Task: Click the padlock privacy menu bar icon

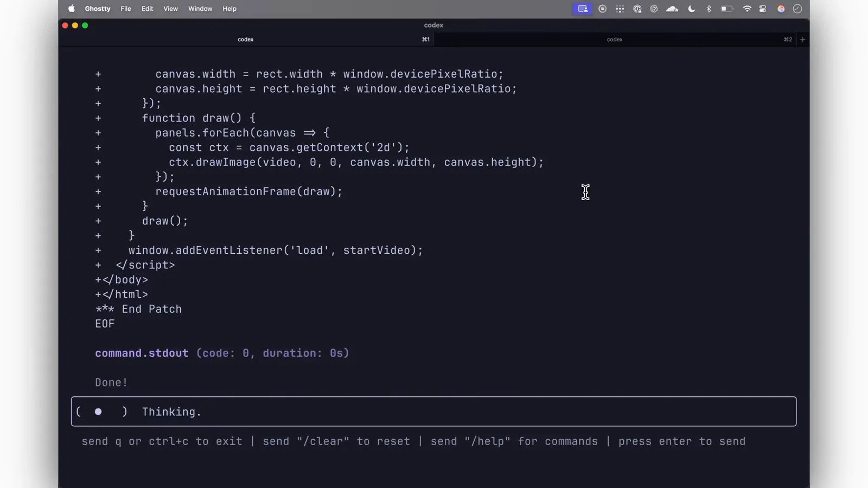Action: point(637,9)
